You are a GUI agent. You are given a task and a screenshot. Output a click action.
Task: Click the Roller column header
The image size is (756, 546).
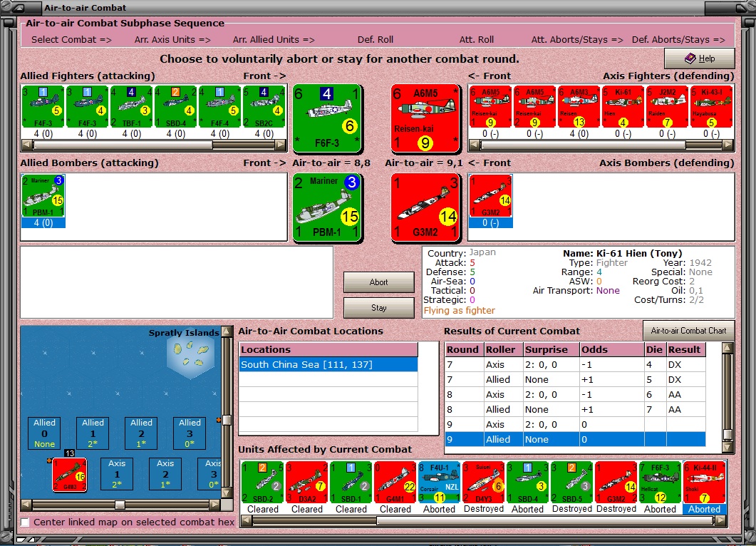504,350
